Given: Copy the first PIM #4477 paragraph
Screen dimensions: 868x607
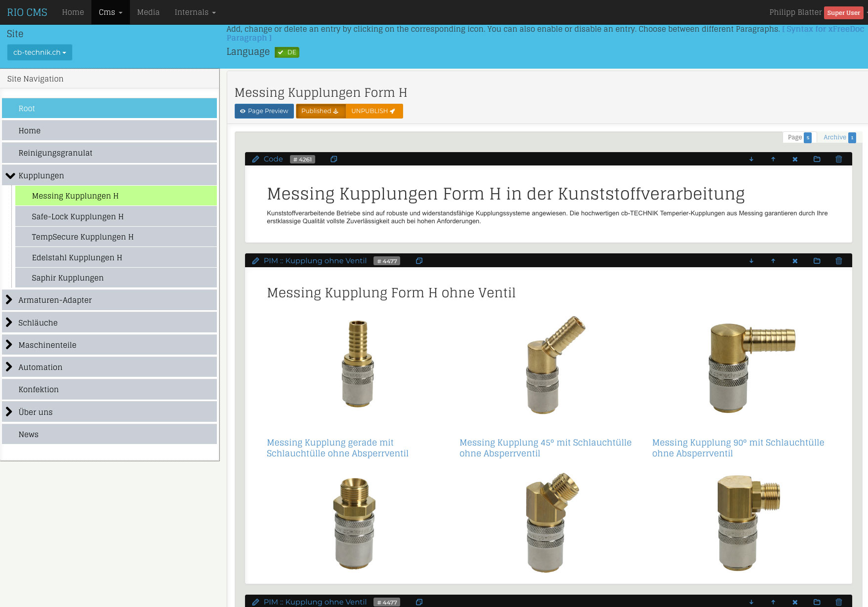Looking at the screenshot, I should click(419, 261).
